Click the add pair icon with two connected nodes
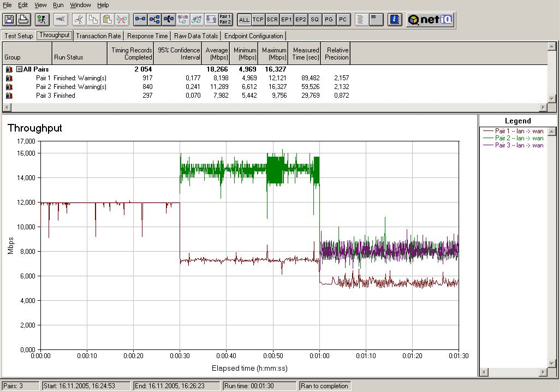 pos(141,19)
